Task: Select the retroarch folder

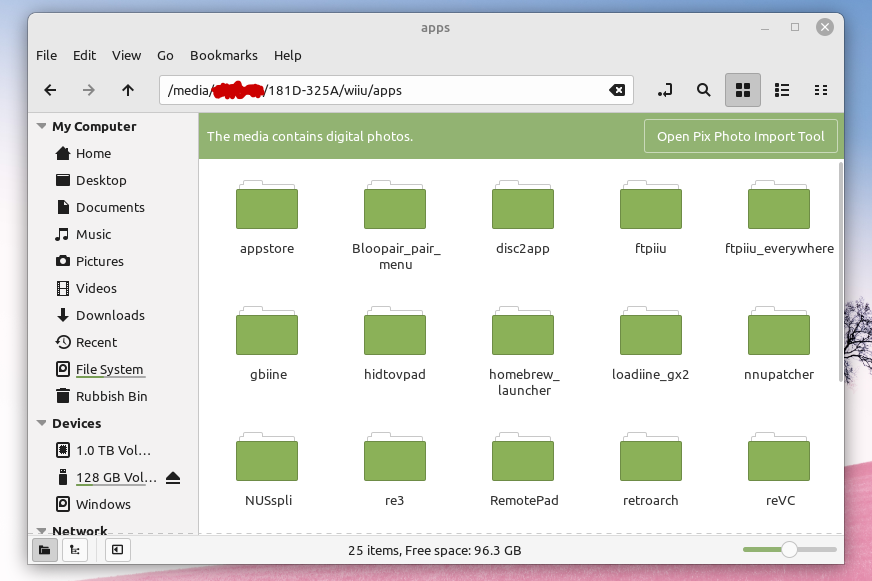Action: pos(651,470)
